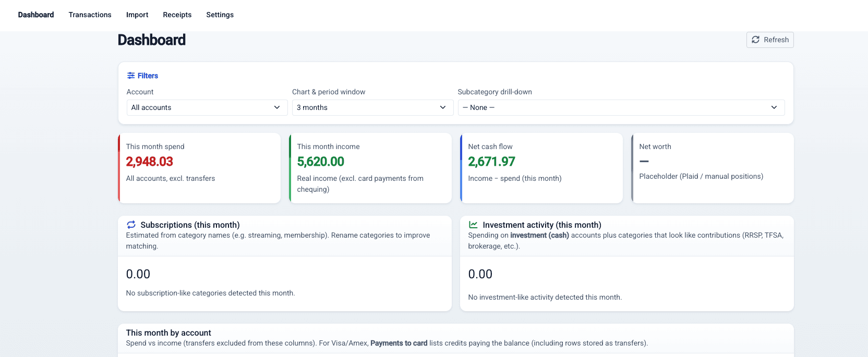Click the refresh arrows icon
Screen dimensions: 868x357
click(x=755, y=40)
